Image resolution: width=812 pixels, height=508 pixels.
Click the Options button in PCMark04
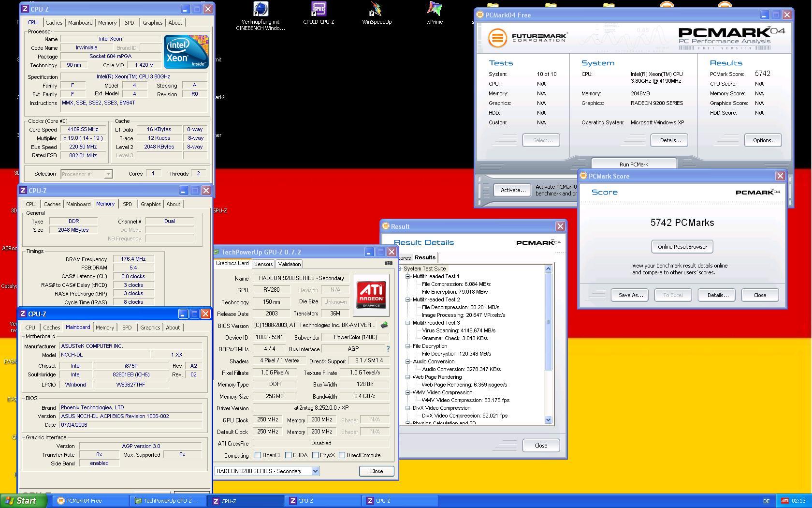click(x=763, y=140)
